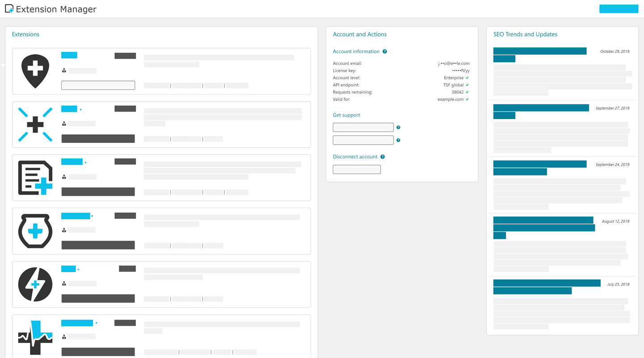Click the first Get support button

(363, 128)
